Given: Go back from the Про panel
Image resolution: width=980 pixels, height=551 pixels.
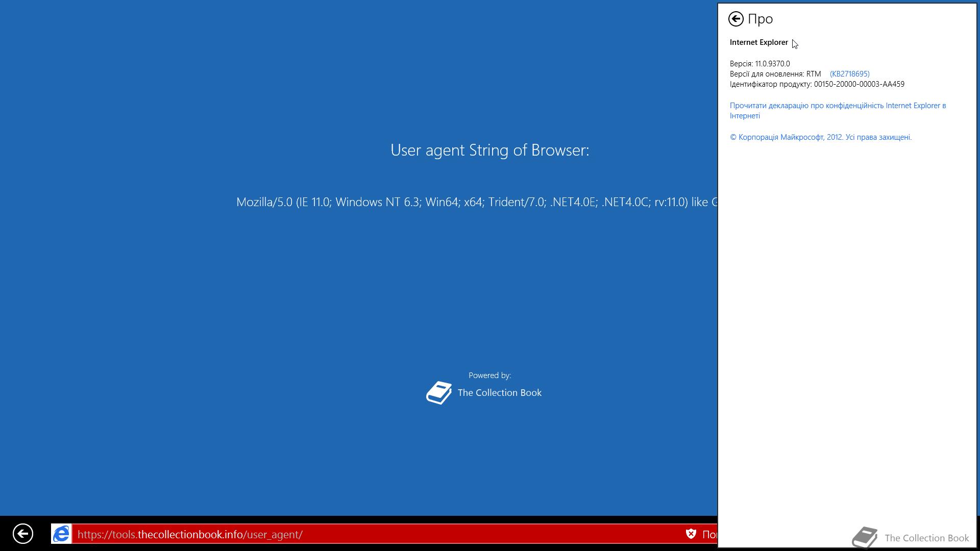Looking at the screenshot, I should point(736,19).
